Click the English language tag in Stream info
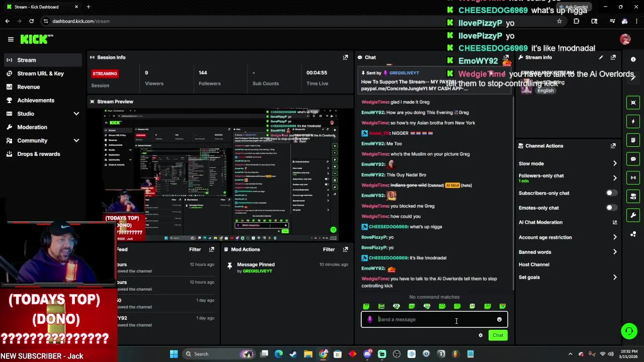Screen dimensions: 644x362 coord(545,90)
